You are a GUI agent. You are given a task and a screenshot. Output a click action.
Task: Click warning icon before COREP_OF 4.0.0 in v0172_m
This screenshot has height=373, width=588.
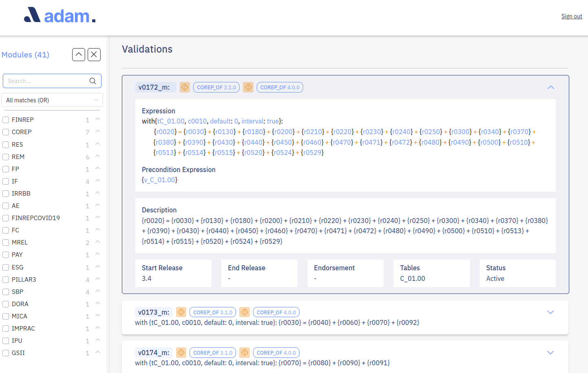pyautogui.click(x=248, y=87)
